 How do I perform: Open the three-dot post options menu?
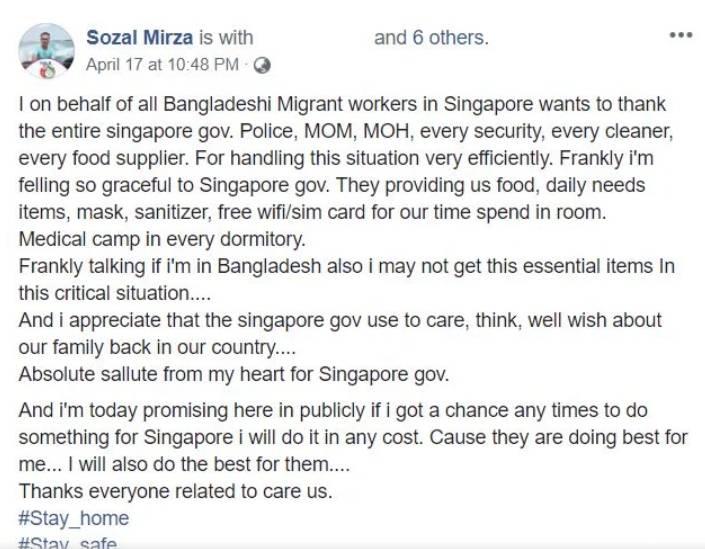680,35
